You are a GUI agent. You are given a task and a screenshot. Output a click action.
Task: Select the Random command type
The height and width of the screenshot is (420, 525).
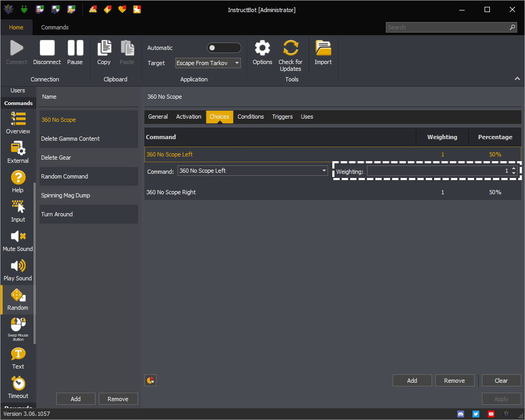click(18, 300)
